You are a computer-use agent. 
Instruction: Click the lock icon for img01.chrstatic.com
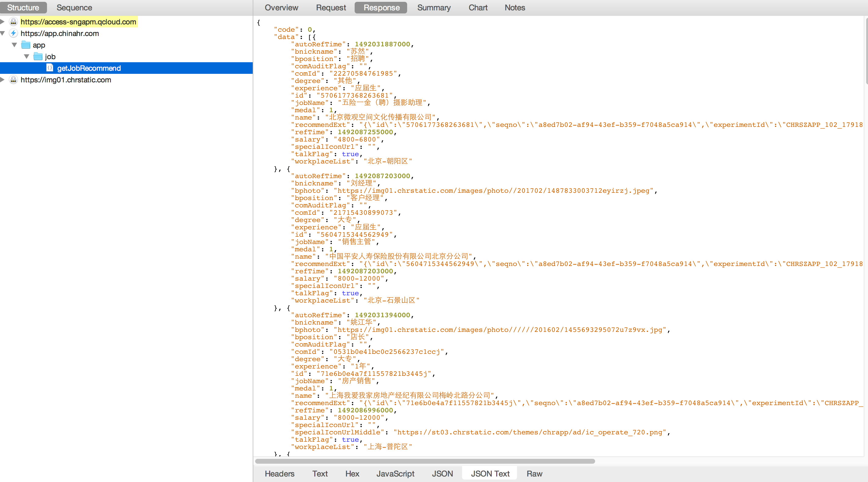tap(13, 80)
